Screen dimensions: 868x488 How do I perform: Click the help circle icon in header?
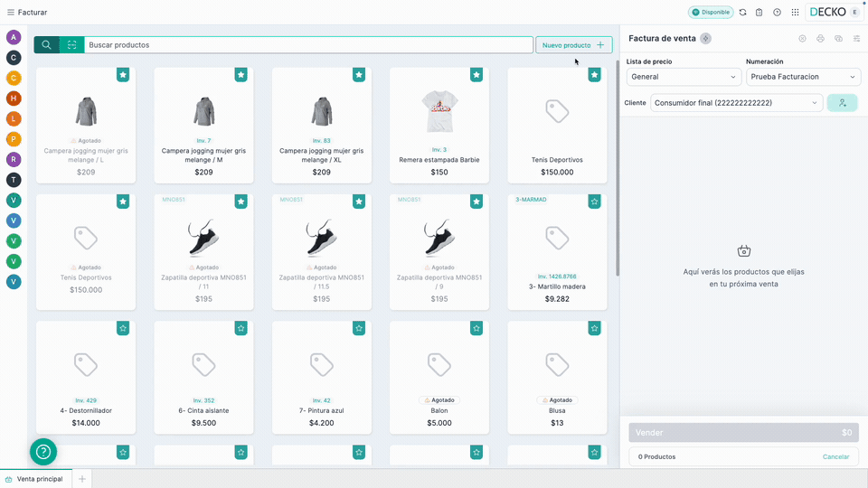[777, 13]
